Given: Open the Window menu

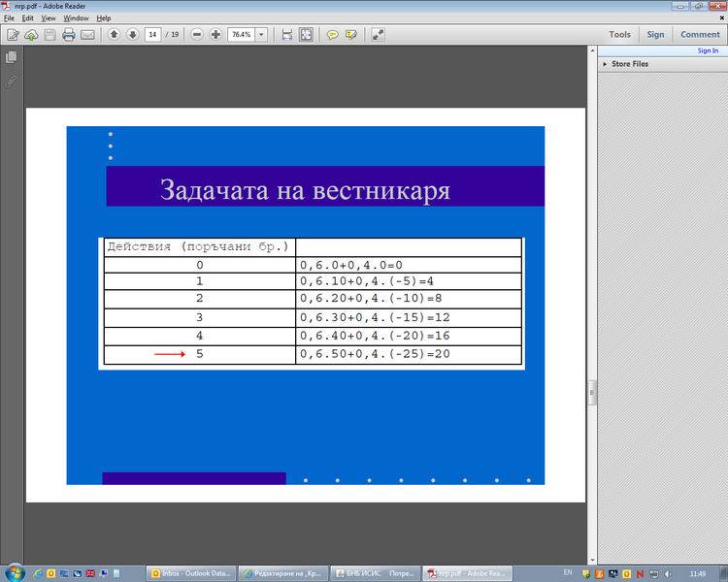Looking at the screenshot, I should click(x=76, y=18).
